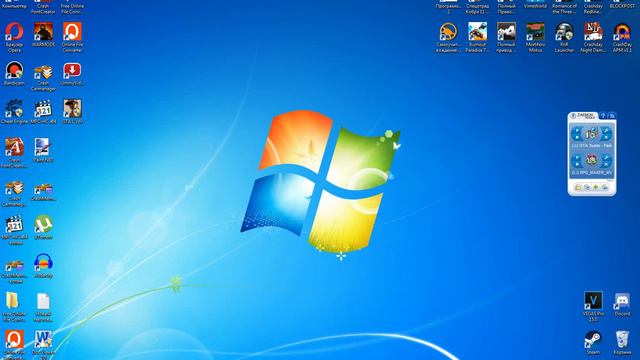Open the yellow folder on desktop
Image resolution: width=640 pixels, height=360 pixels.
point(13,301)
